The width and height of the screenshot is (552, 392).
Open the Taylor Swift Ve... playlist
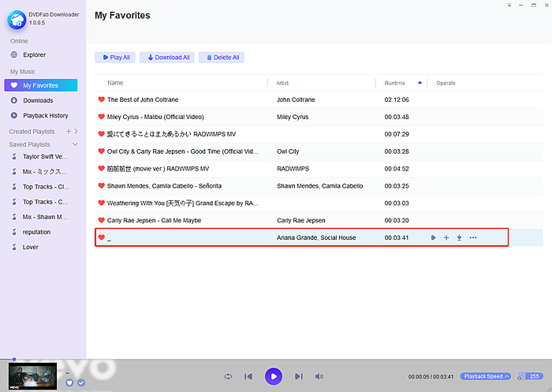pyautogui.click(x=45, y=156)
